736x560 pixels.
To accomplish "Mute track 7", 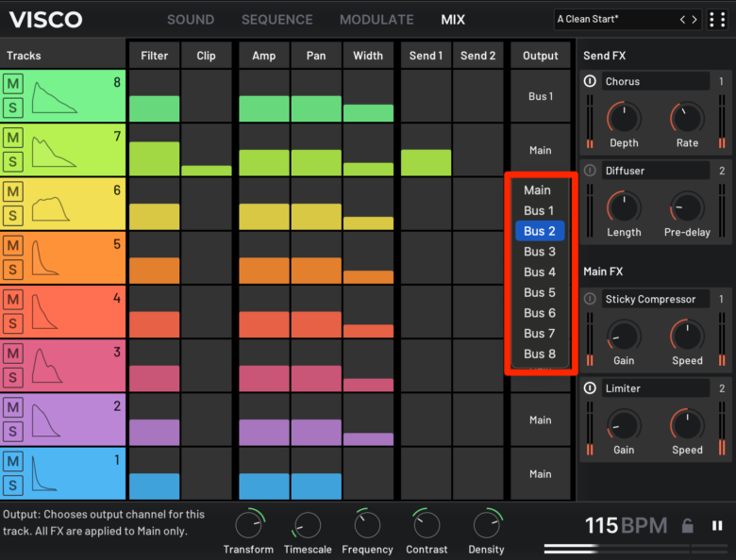I will coord(13,138).
